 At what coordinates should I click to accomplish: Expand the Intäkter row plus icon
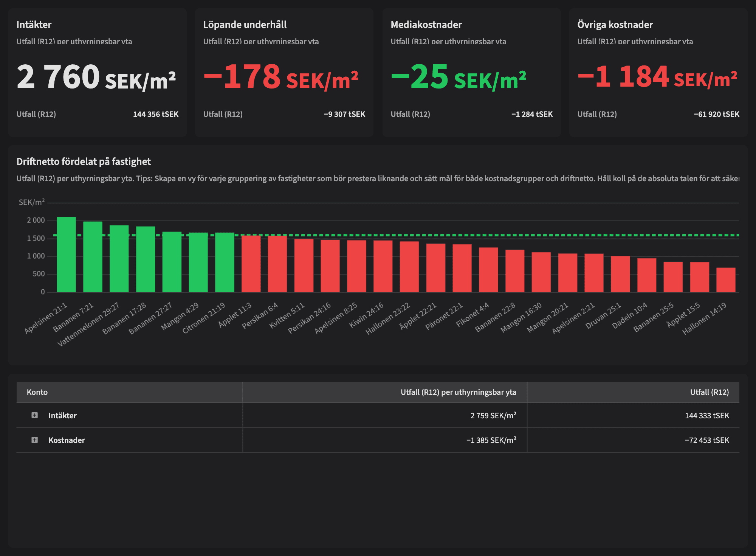[34, 415]
